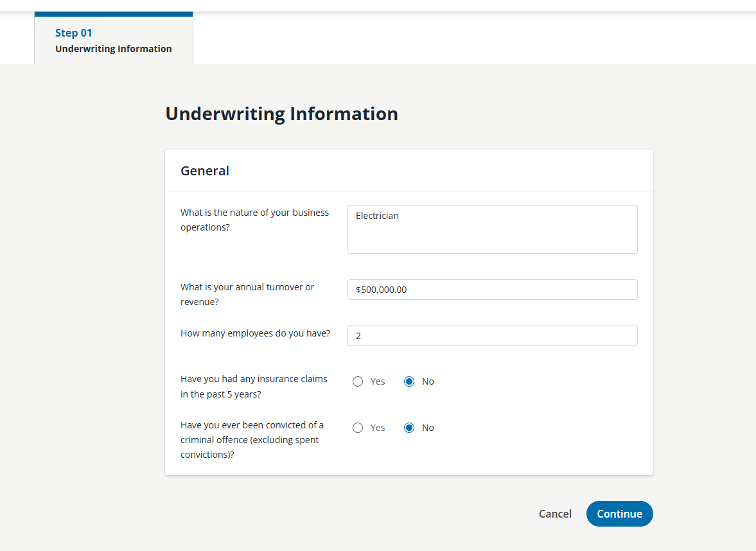
Task: Click the General section heading
Action: [205, 171]
